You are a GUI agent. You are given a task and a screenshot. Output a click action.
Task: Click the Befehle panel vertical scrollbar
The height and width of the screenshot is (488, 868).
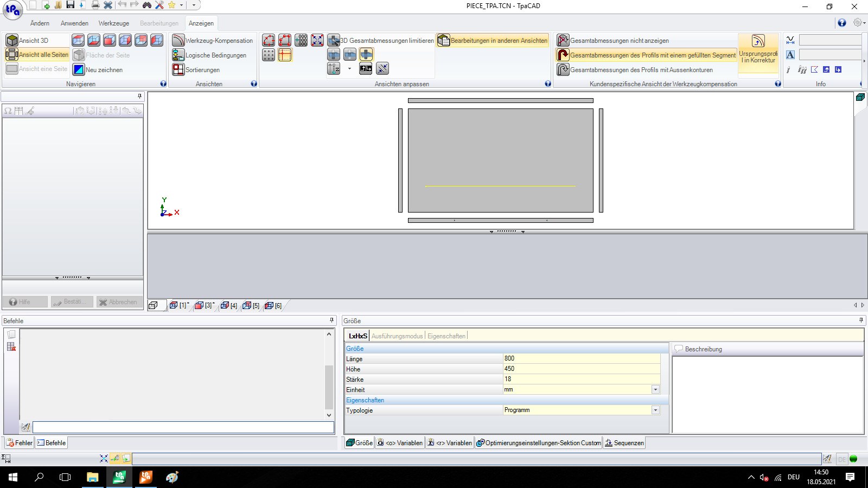(329, 386)
